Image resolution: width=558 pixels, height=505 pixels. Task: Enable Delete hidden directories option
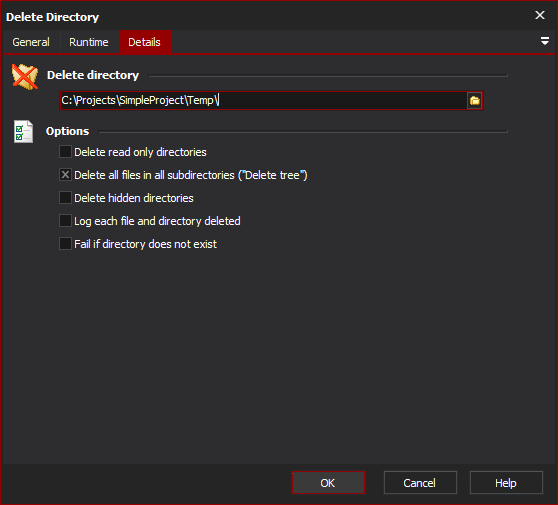tap(65, 198)
